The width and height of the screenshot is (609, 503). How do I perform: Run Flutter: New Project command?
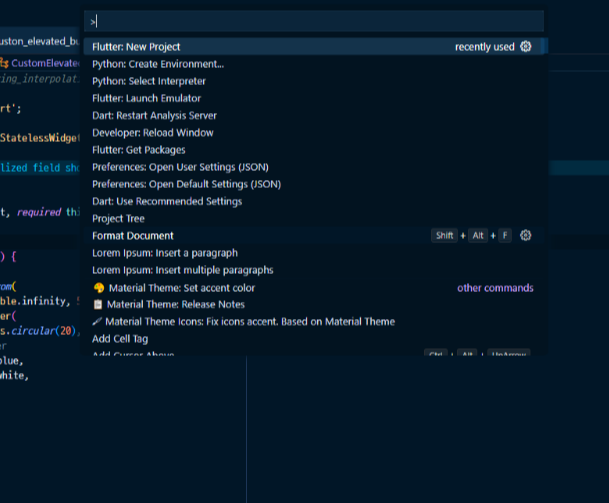pos(313,47)
